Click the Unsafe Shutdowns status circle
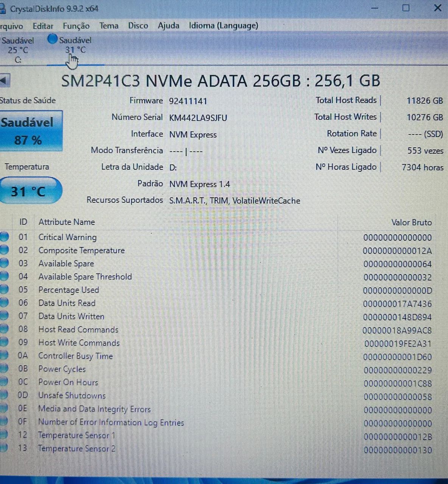 [x=4, y=395]
